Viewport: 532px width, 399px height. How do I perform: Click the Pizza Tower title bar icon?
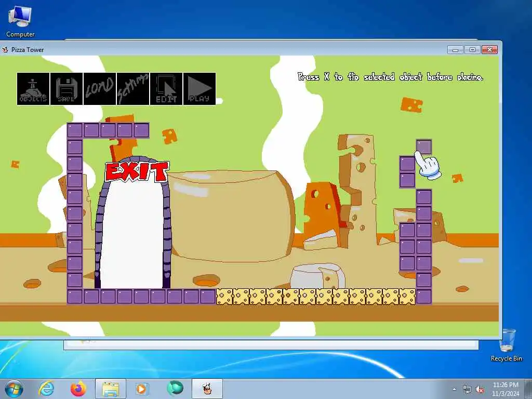[x=5, y=50]
